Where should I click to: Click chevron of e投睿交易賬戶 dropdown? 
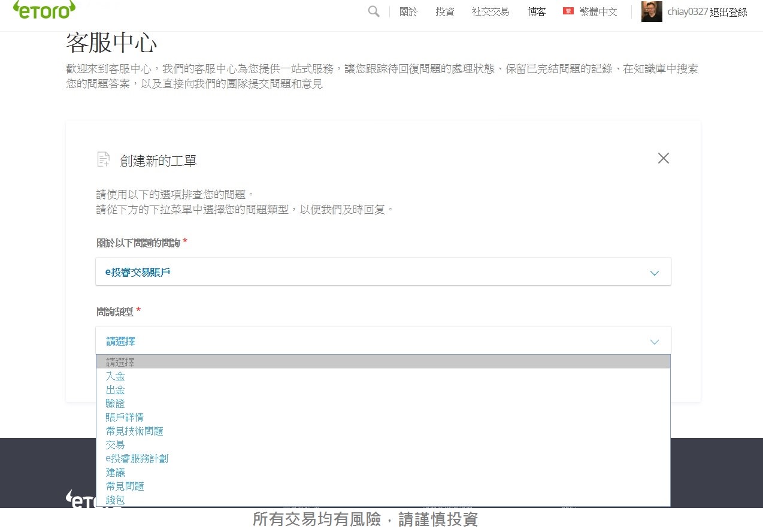(654, 273)
